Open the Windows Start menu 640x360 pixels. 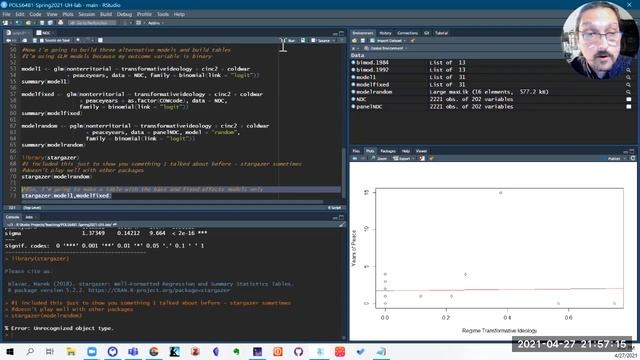pos(10,351)
